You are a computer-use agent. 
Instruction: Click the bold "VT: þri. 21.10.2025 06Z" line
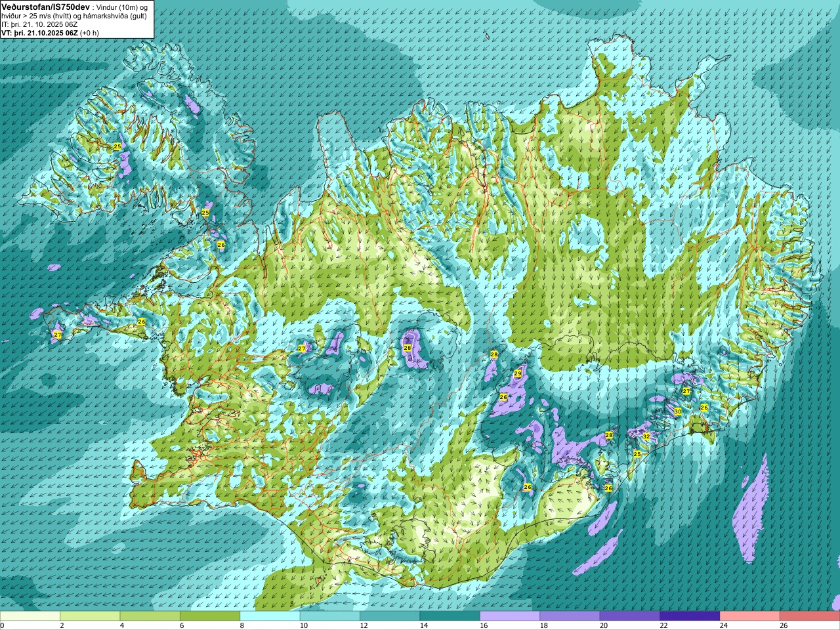tap(39, 33)
